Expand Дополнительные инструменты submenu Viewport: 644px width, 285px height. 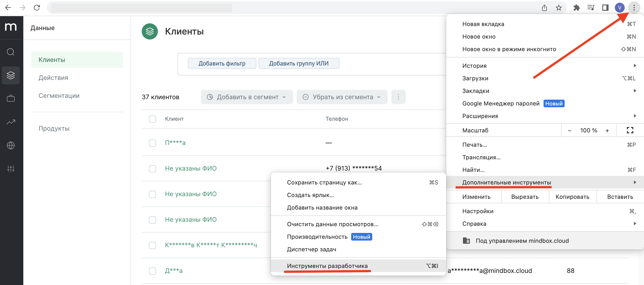coord(545,182)
